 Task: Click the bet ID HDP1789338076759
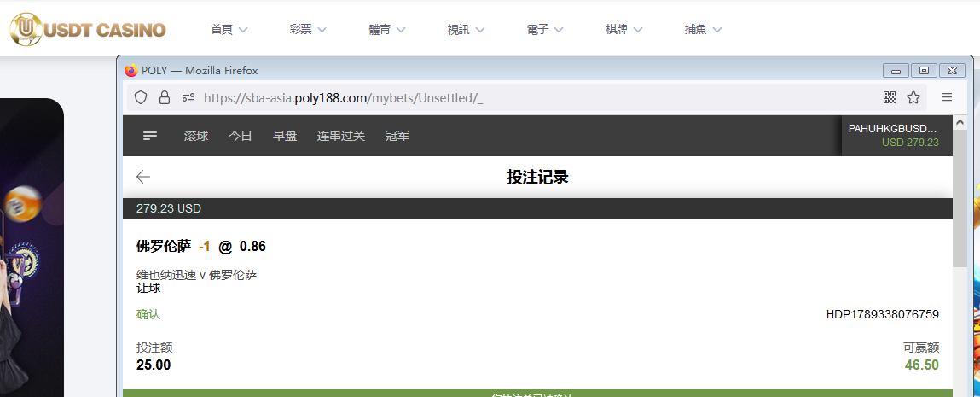point(883,314)
